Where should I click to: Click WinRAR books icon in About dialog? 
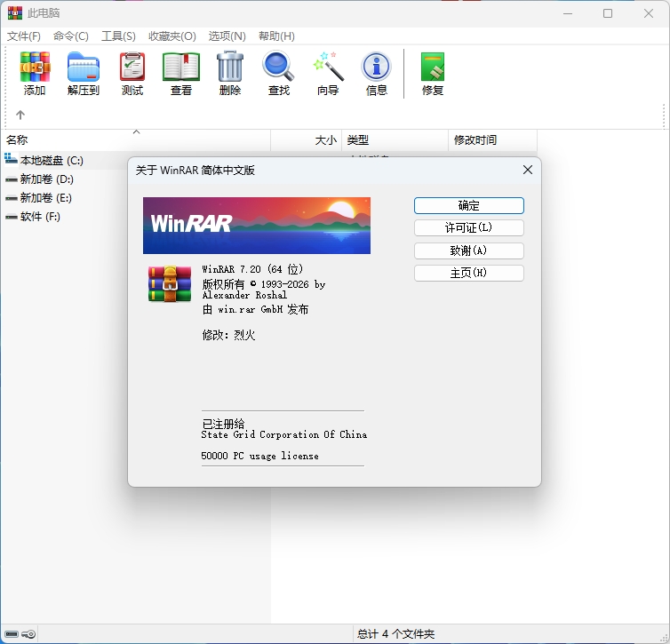tap(170, 283)
